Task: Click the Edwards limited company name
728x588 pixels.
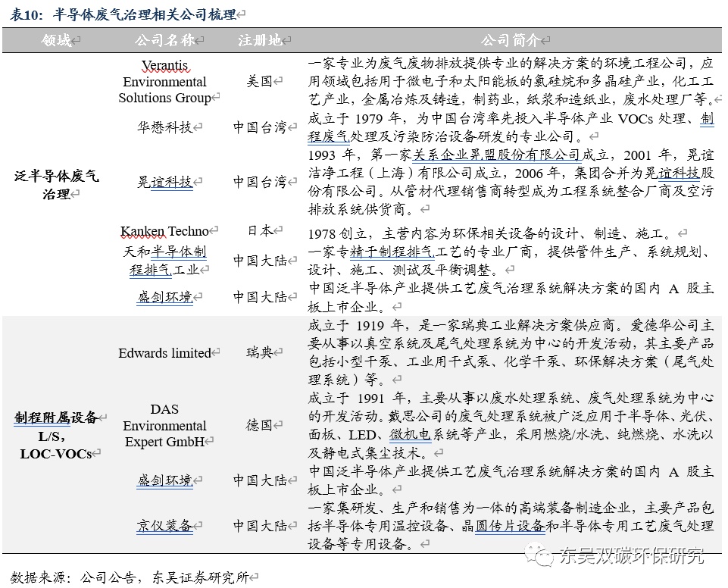Action: [x=165, y=353]
